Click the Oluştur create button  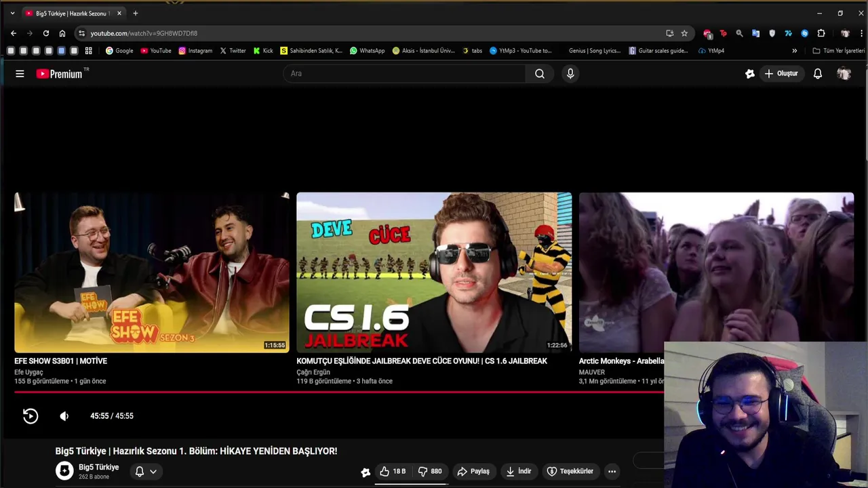781,73
